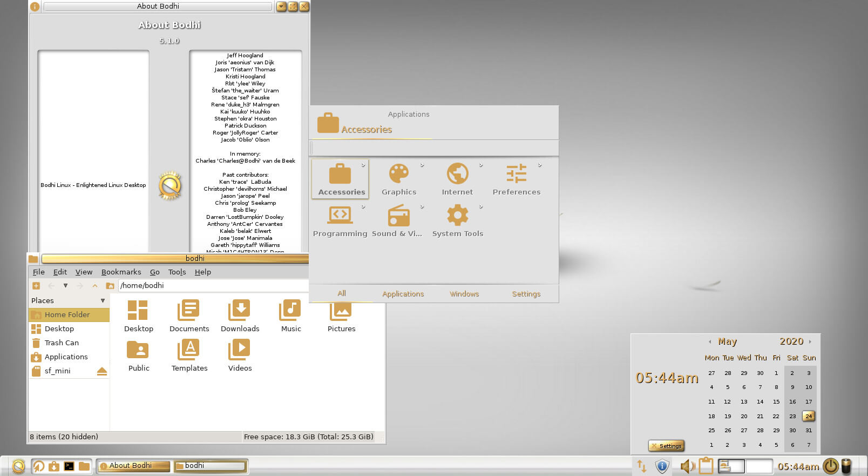Screen dimensions: 868x476
Task: Click the battery indicator icon
Action: [x=846, y=466]
